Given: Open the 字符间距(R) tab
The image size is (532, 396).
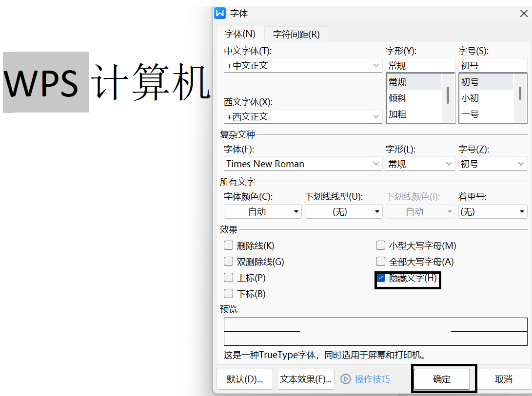Looking at the screenshot, I should (x=296, y=34).
